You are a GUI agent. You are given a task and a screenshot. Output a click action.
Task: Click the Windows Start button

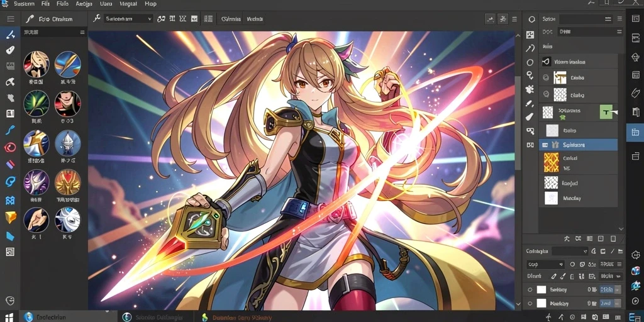(x=9, y=317)
